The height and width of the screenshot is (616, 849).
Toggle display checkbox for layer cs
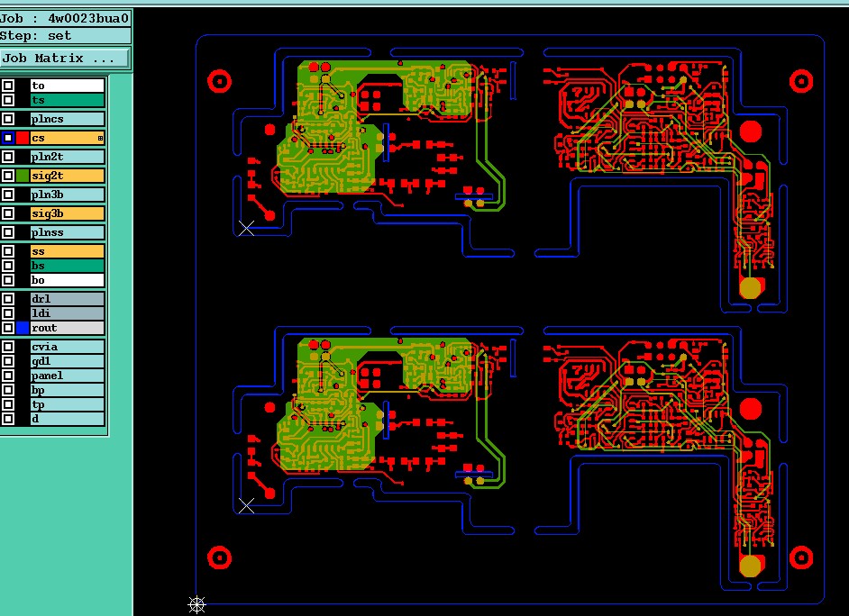coord(7,138)
